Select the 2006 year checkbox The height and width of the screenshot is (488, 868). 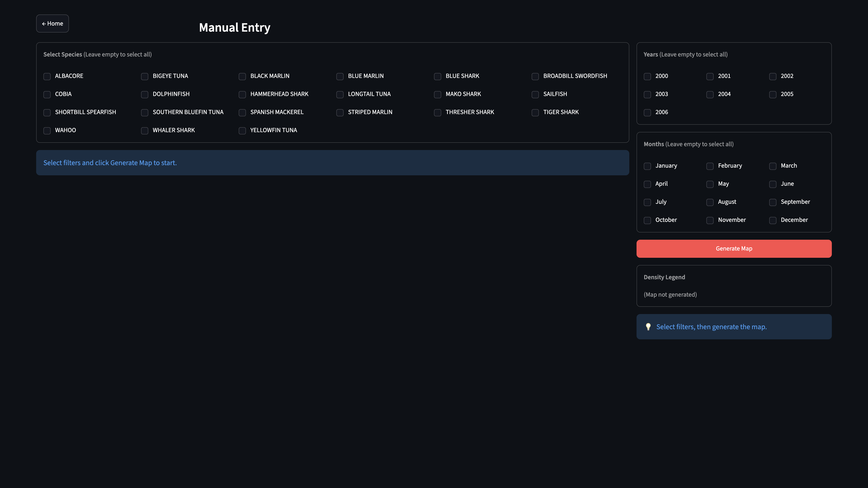tap(647, 113)
